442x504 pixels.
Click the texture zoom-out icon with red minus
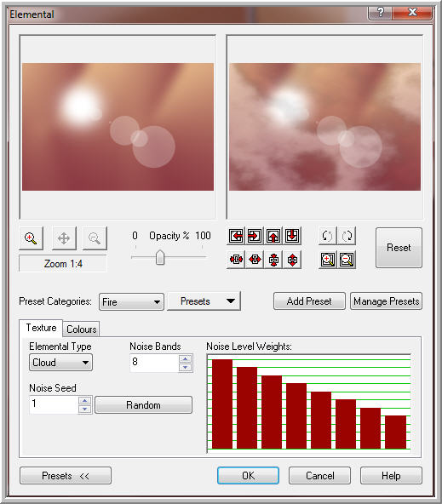[347, 260]
